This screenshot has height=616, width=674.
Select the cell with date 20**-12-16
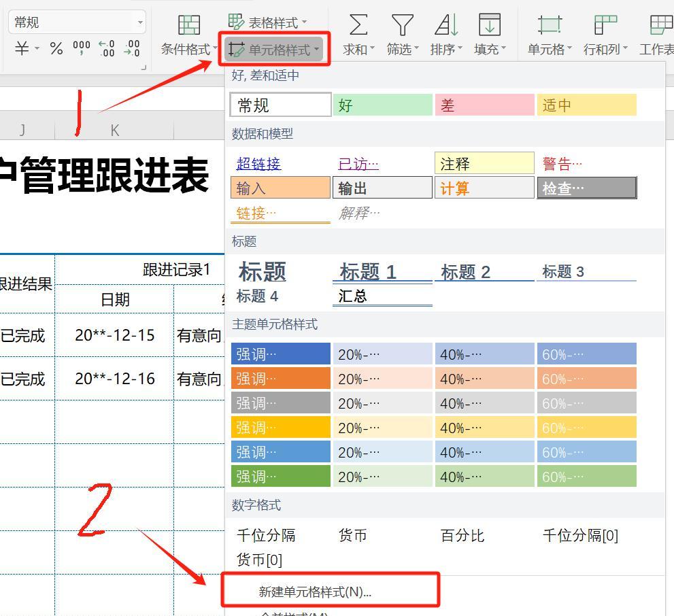(x=114, y=379)
